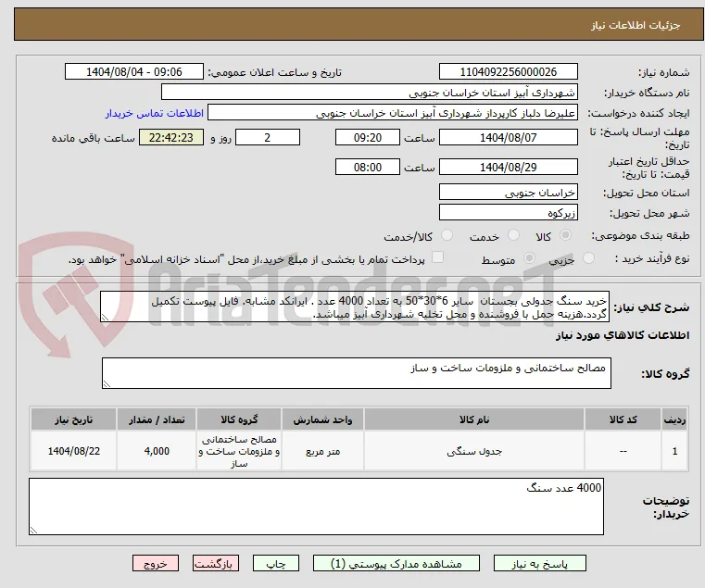Select the کالا radio button

pyautogui.click(x=566, y=235)
